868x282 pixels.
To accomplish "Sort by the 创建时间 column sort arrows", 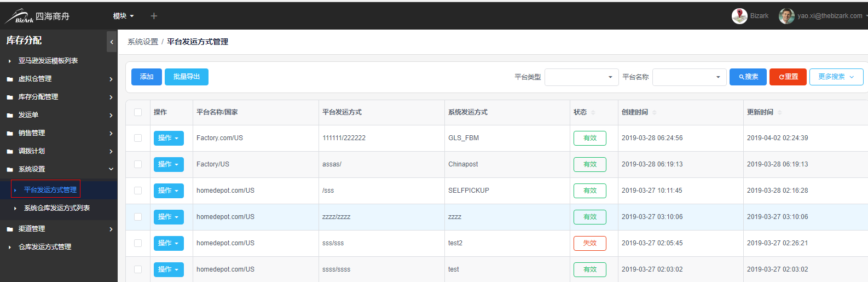I will click(655, 112).
